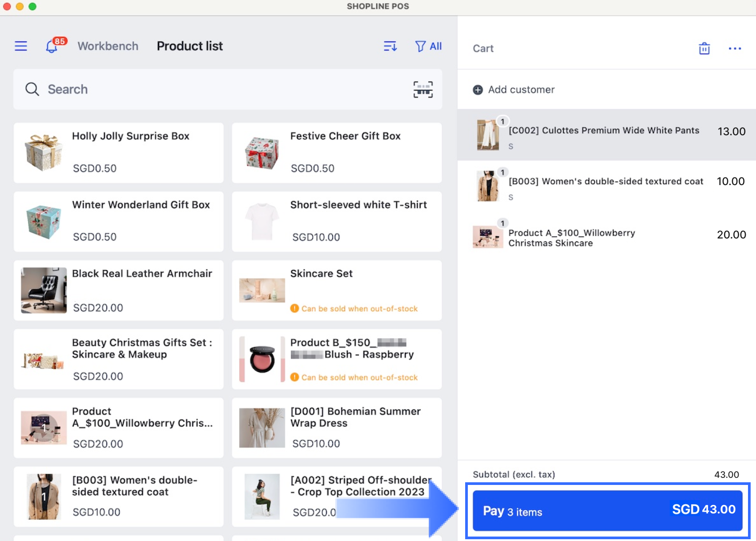Click Festive Cheer Gift Box thumbnail
Screen dimensions: 756x541
coord(262,153)
